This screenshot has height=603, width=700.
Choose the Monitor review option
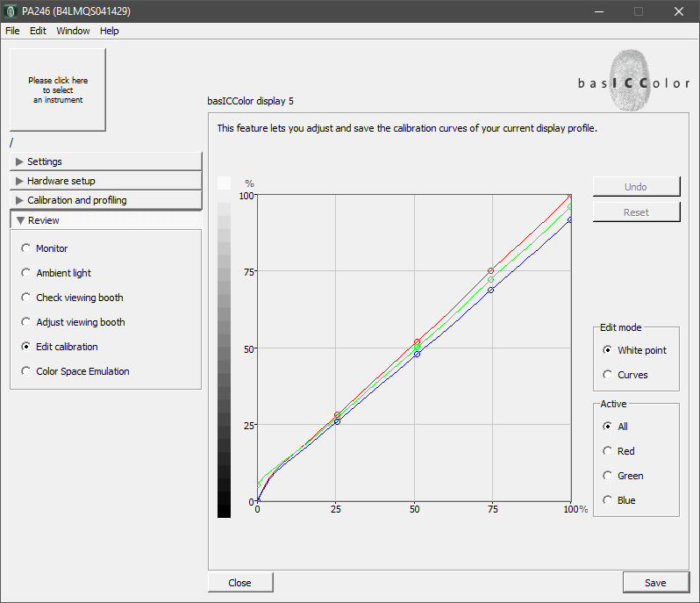26,248
